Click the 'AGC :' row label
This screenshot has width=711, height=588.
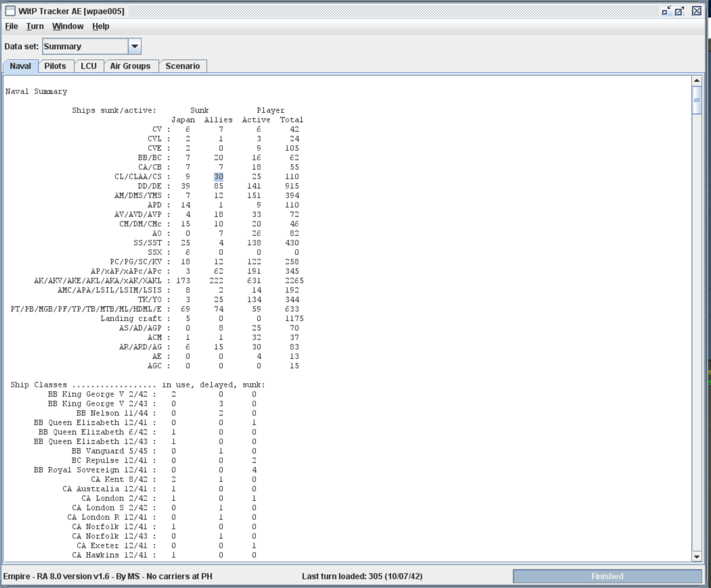[x=159, y=366]
